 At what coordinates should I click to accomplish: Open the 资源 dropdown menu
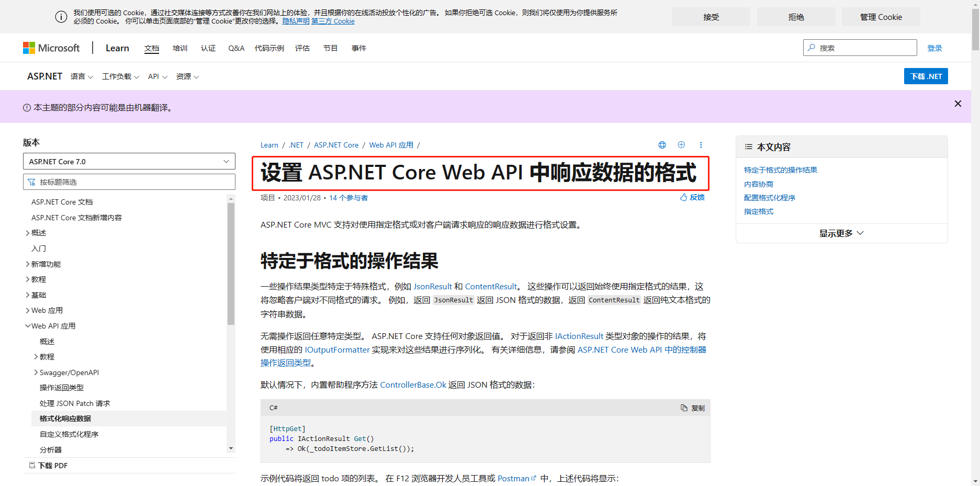pos(187,76)
